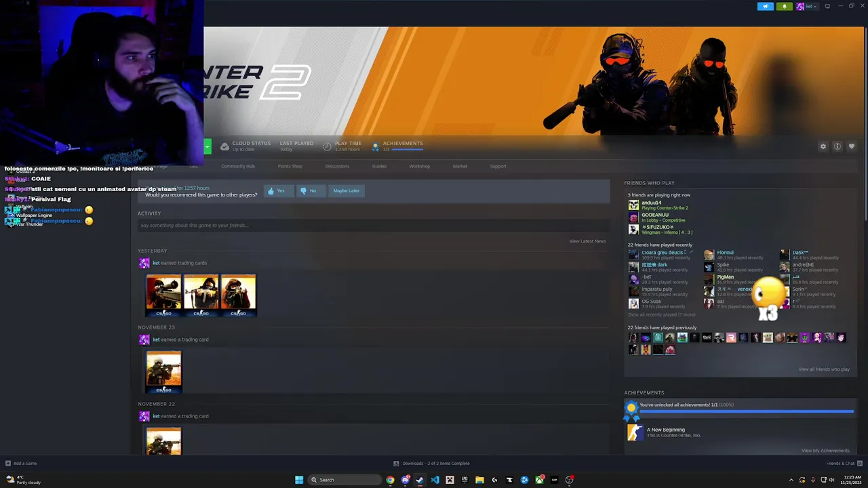Open the Guides tab
Image resolution: width=868 pixels, height=488 pixels.
[379, 166]
